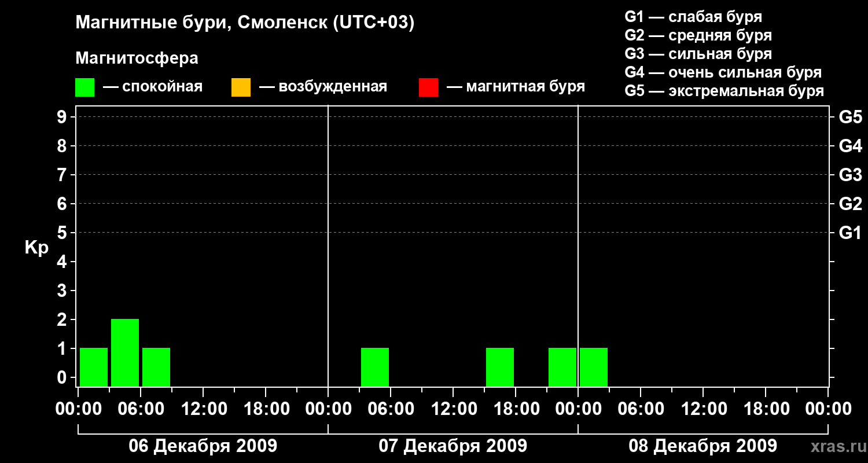Click the G2 label on right axis
The image size is (868, 463).
(851, 204)
